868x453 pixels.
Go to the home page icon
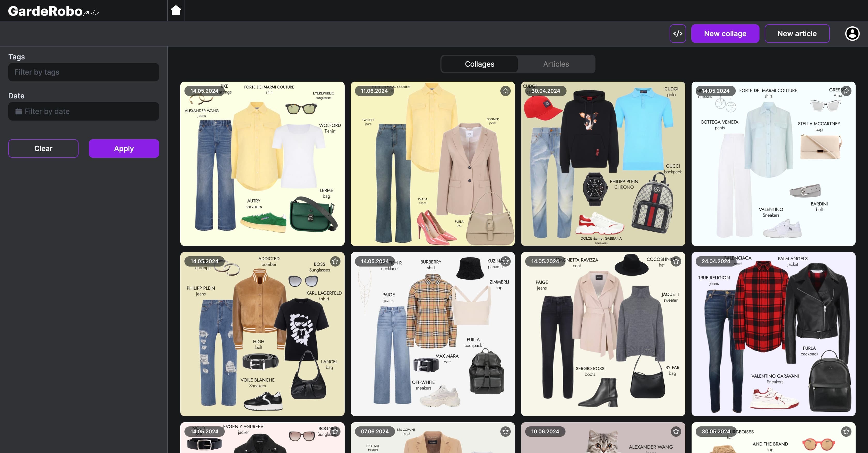176,10
